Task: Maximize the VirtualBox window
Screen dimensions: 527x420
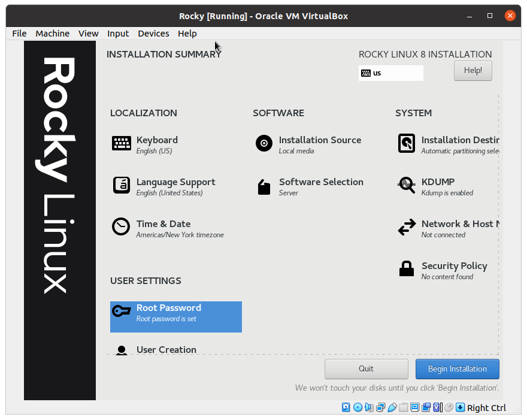Action: click(x=490, y=16)
